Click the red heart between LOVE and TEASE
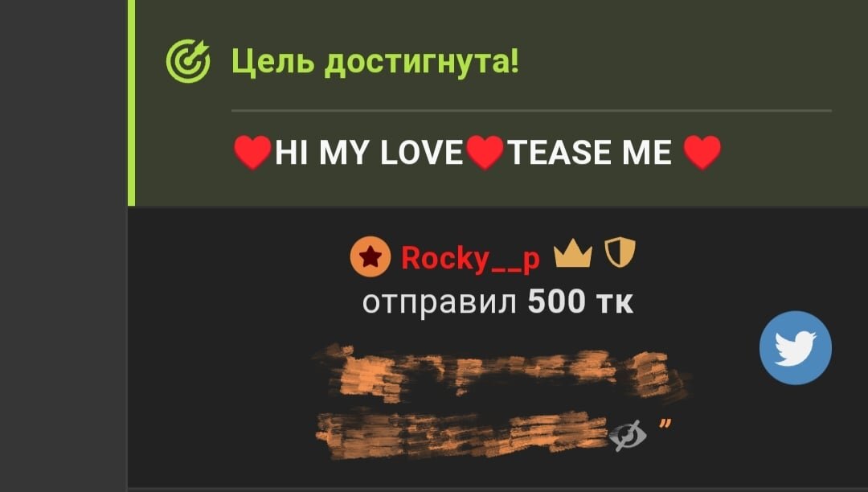Viewport: 868px width, 492px height. click(x=485, y=152)
